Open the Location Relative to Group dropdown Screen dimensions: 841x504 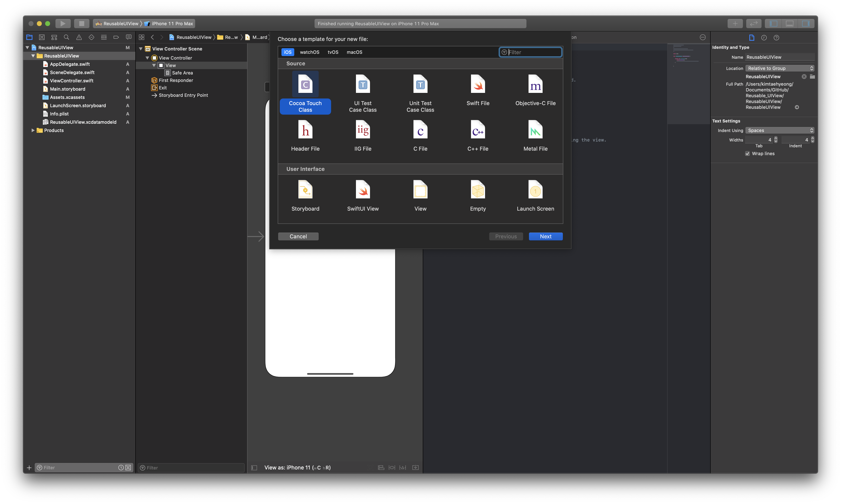pyautogui.click(x=780, y=68)
